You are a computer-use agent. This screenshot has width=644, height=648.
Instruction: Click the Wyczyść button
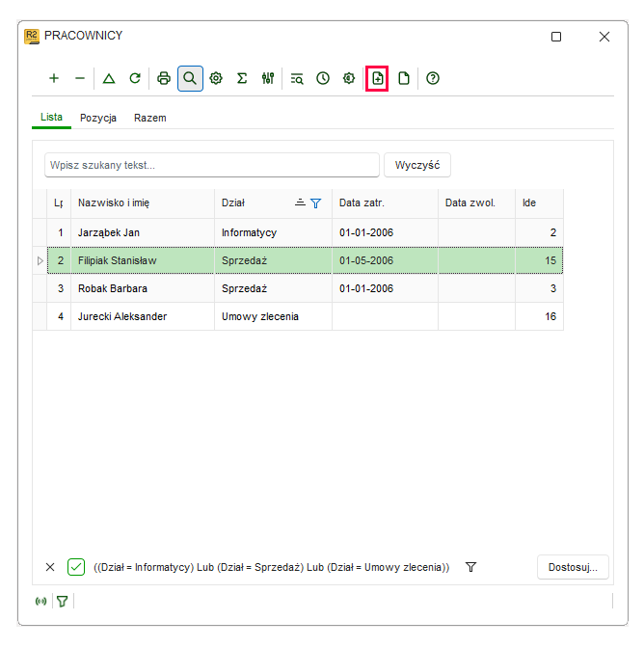[417, 165]
